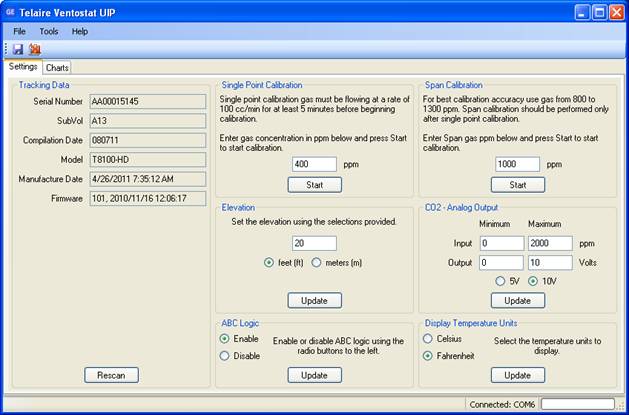Open the File menu

(20, 31)
